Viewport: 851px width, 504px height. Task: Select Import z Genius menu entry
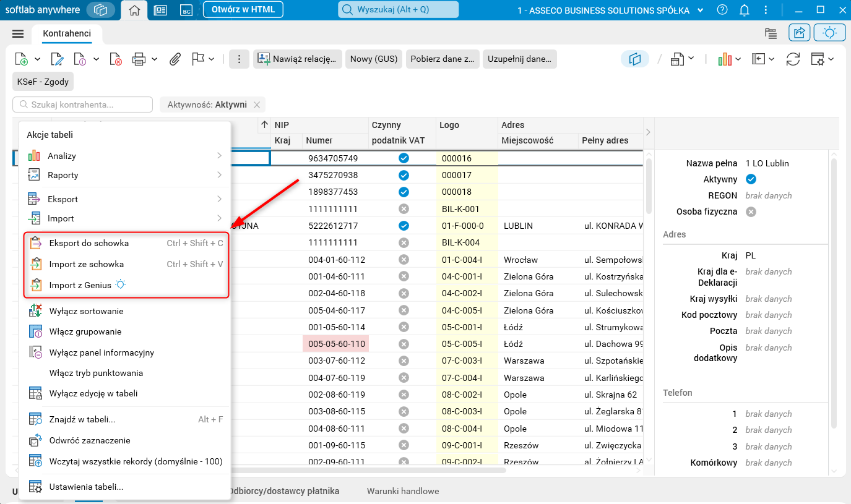[126, 285]
